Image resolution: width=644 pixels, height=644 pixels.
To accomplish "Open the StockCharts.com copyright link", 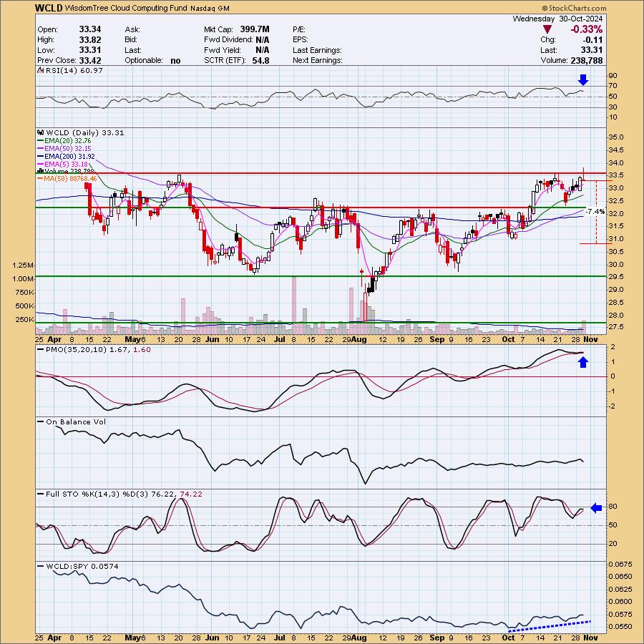I will [x=574, y=8].
